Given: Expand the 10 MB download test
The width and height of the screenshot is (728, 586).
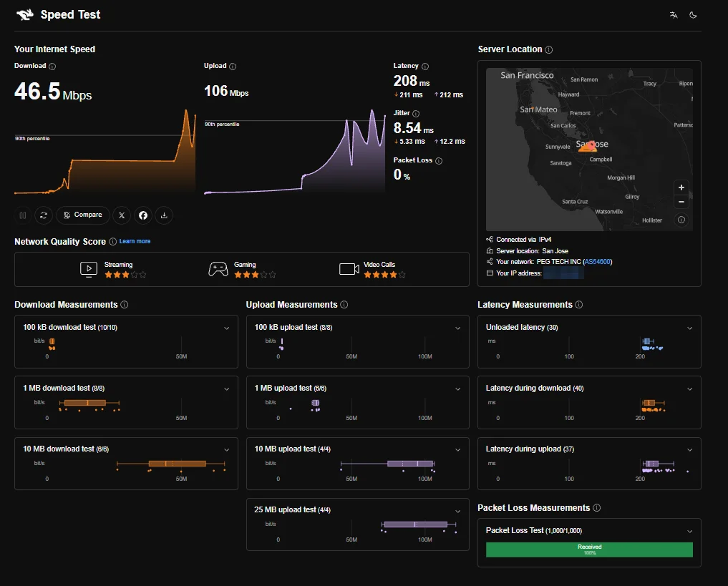Looking at the screenshot, I should [227, 449].
